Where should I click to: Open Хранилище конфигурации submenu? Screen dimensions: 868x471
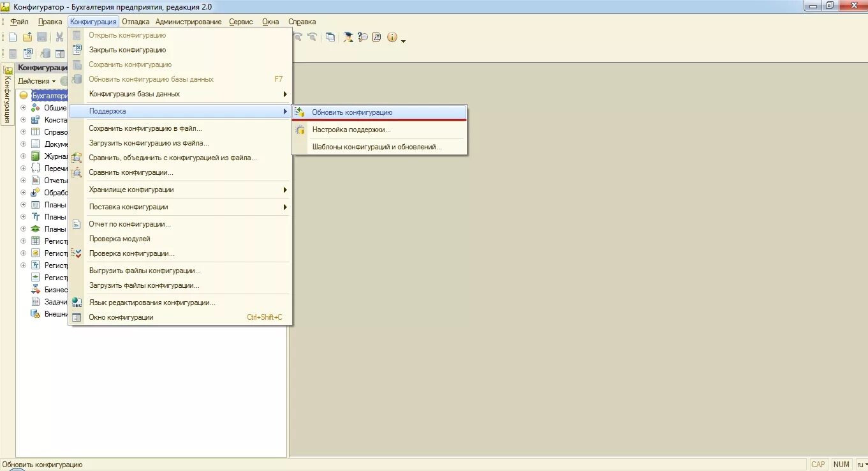[x=180, y=190]
